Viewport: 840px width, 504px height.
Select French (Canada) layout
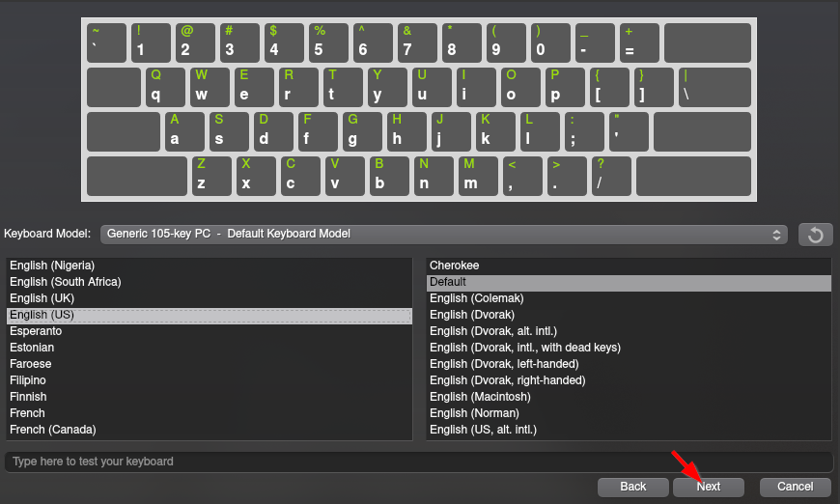point(209,430)
